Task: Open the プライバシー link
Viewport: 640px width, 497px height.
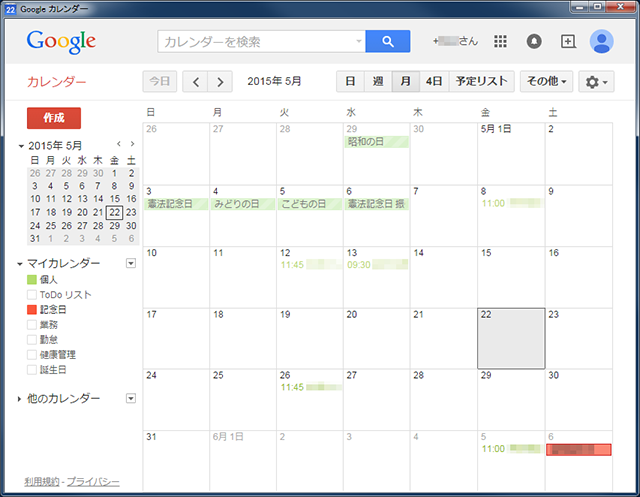Action: (93, 482)
